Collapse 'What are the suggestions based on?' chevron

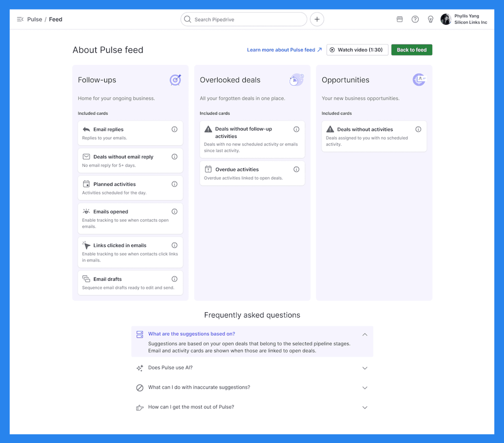tap(365, 334)
